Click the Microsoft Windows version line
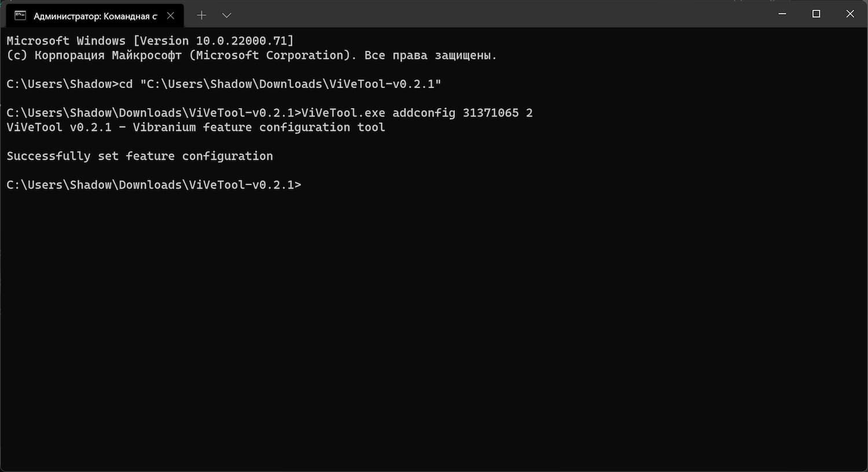 150,41
